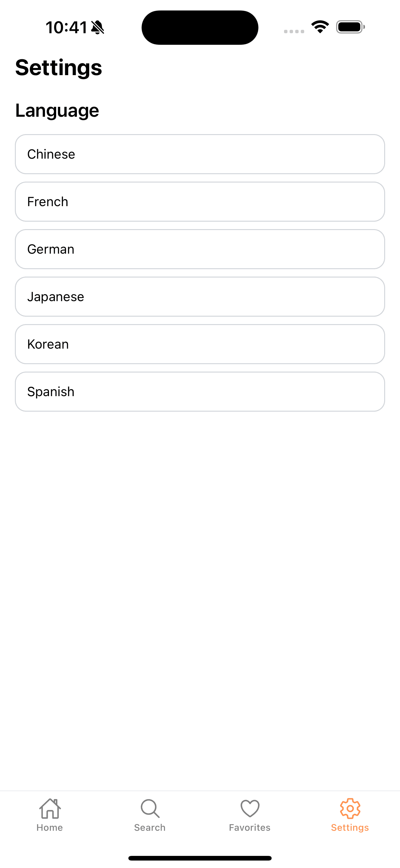
Task: Tap the home indicator bar
Action: pos(200,858)
